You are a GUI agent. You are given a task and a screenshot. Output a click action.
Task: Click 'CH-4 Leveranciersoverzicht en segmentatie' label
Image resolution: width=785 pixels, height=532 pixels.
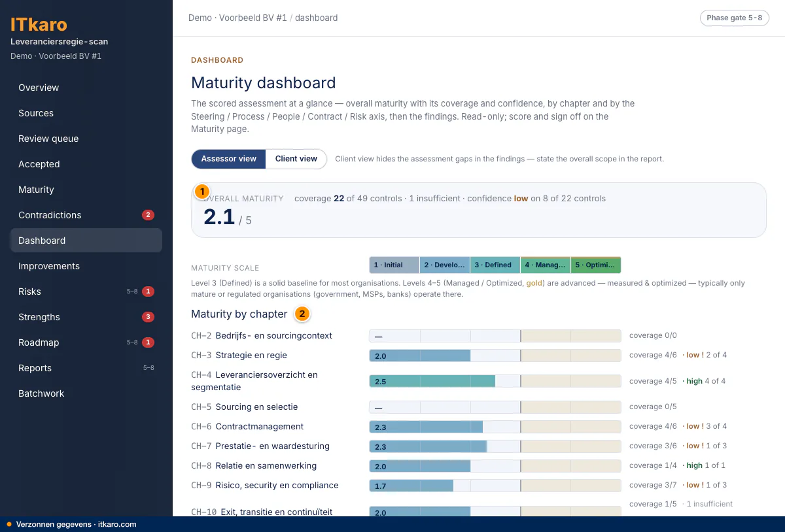254,381
